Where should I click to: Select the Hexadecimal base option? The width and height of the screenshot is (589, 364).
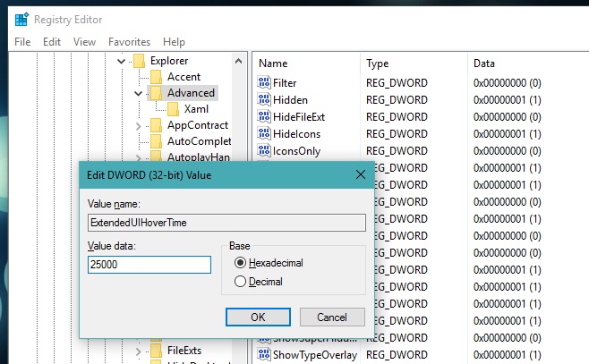240,263
